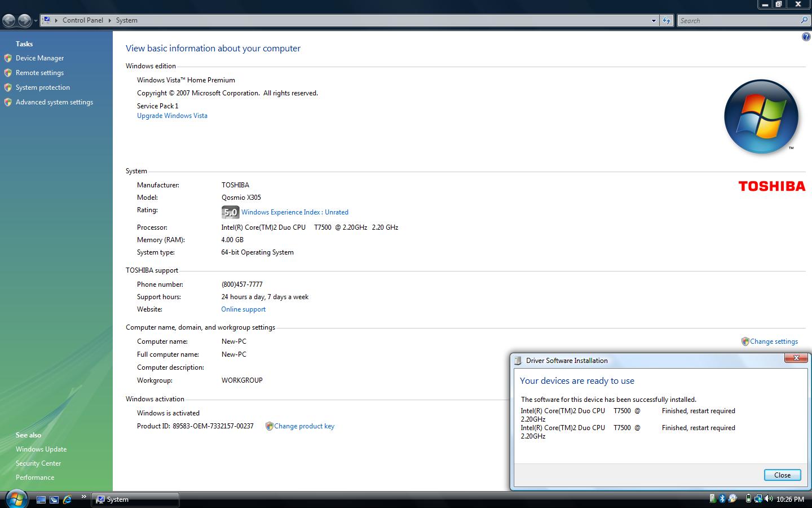The width and height of the screenshot is (812, 508).
Task: Click the 4.00 GB memory value
Action: point(232,240)
